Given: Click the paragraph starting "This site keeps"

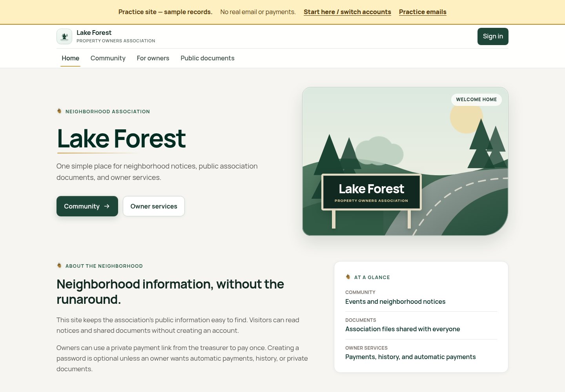Looking at the screenshot, I should coord(178,325).
